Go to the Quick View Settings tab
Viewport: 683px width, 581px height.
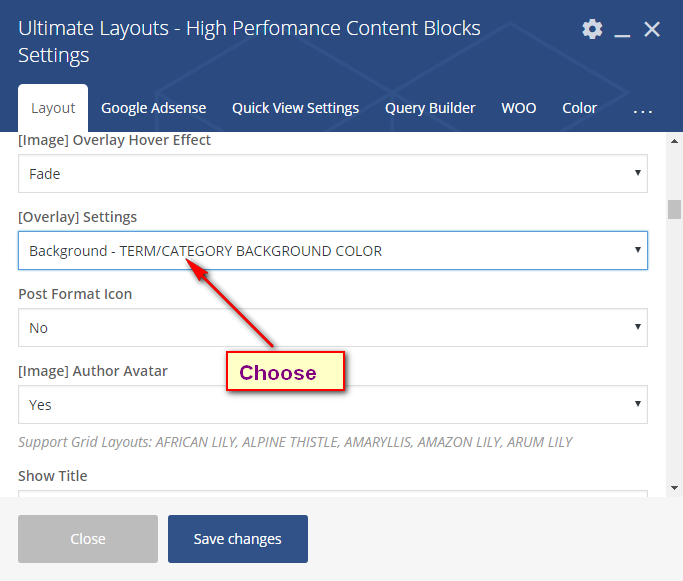[x=295, y=108]
